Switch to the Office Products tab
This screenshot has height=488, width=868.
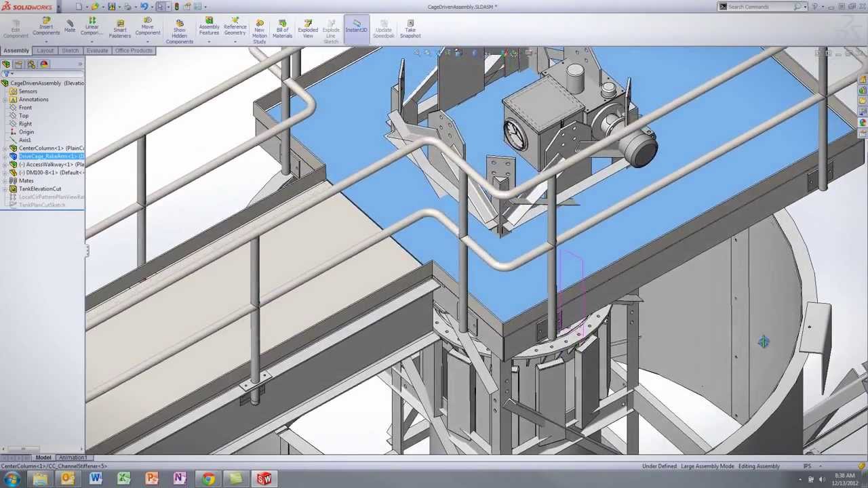click(134, 51)
